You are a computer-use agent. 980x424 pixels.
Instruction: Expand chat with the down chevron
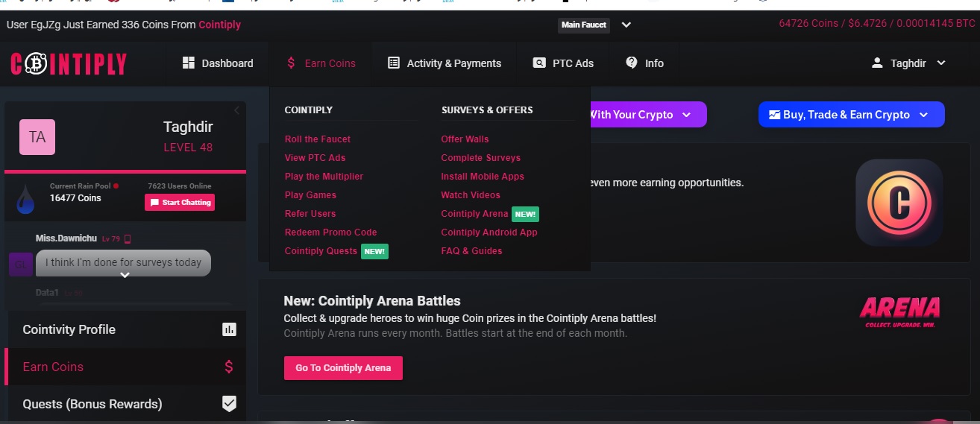coord(125,275)
